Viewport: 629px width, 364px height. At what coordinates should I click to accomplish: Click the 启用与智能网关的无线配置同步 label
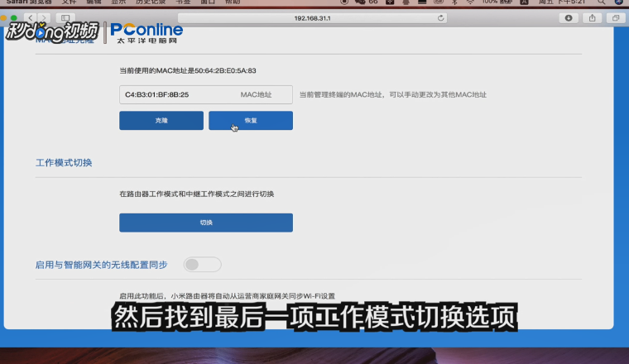pos(101,265)
